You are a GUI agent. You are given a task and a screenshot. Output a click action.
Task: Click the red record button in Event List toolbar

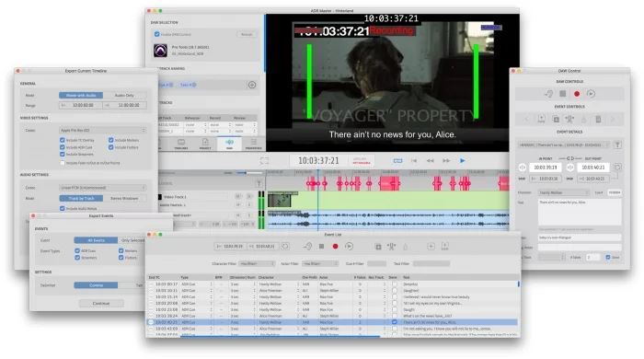[335, 246]
